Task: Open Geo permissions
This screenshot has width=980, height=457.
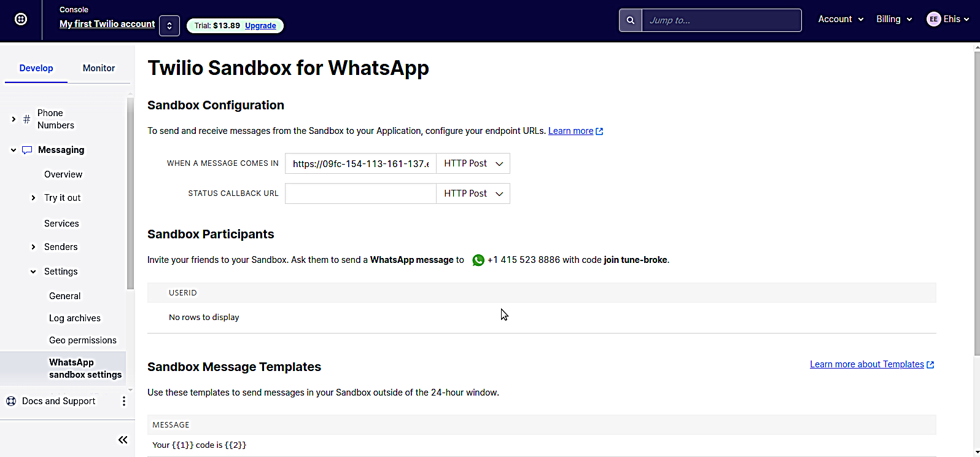Action: pos(83,340)
